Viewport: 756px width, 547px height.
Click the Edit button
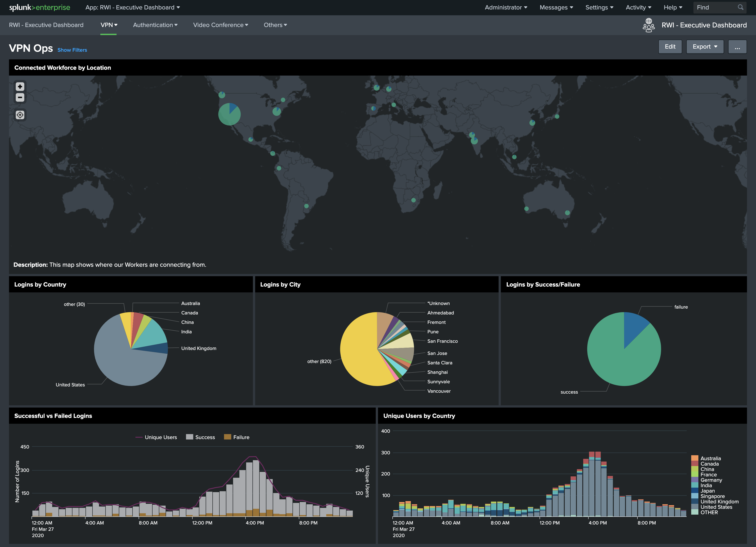670,47
